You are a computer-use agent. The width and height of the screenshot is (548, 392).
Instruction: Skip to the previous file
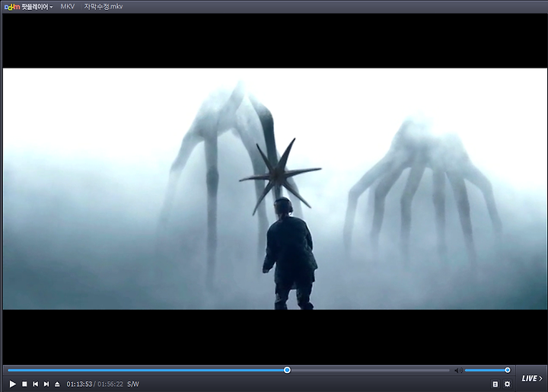point(35,384)
